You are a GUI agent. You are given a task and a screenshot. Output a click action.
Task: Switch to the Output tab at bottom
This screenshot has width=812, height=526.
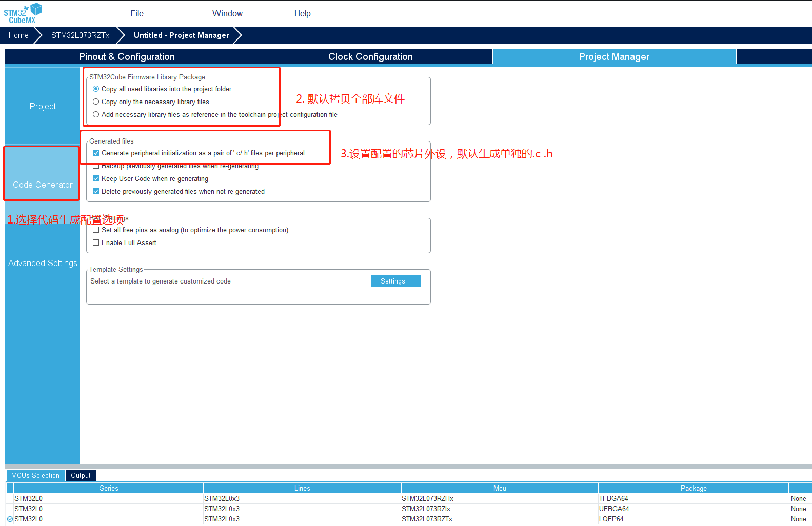tap(81, 475)
